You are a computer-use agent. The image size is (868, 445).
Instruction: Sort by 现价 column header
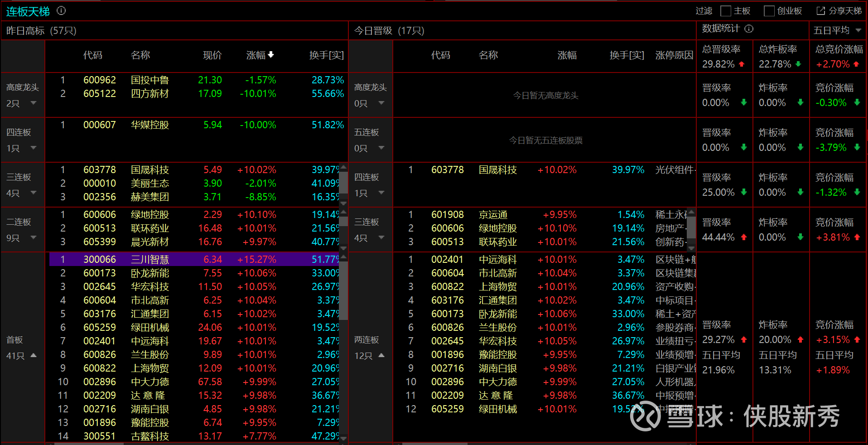tap(212, 55)
